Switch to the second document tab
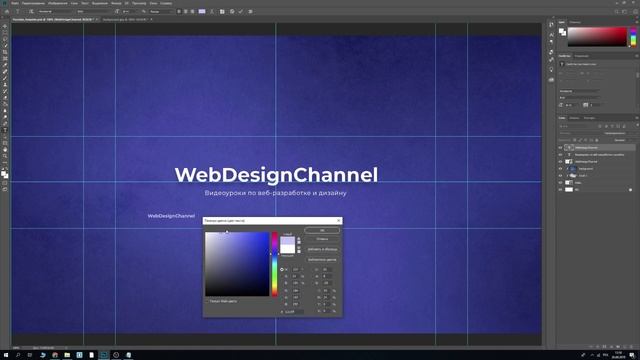Viewport: 640px width, 360px height. (x=125, y=19)
